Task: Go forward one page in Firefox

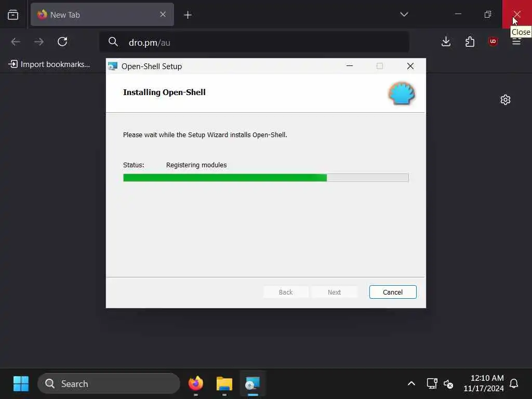Action: coord(39,42)
